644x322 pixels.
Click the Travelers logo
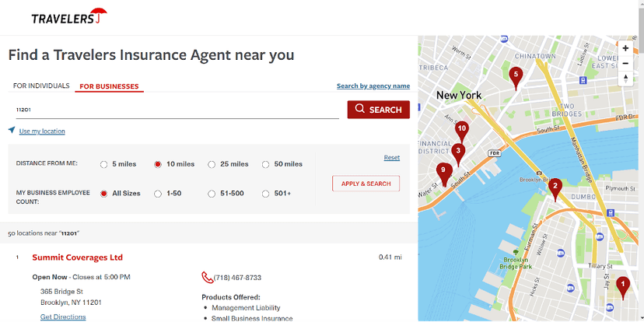coord(68,17)
